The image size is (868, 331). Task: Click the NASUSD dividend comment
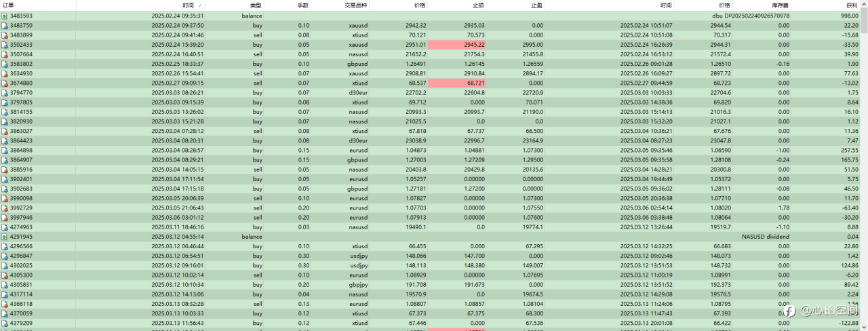766,237
